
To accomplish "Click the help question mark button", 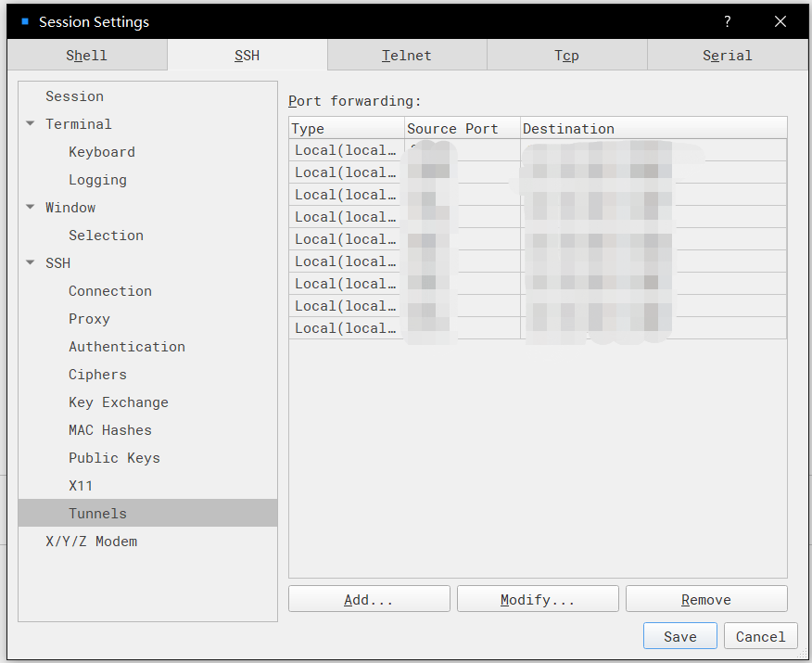I will (x=728, y=21).
